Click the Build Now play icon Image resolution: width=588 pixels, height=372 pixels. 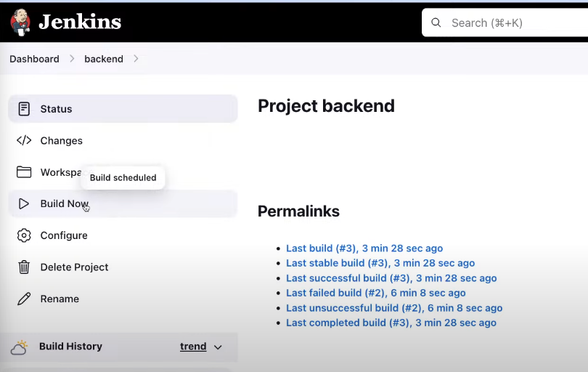(24, 203)
